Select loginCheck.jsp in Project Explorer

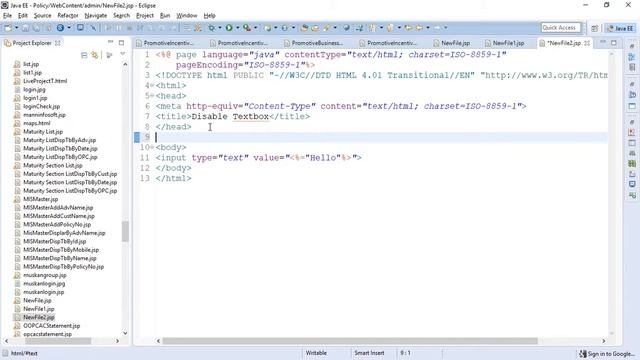coord(41,106)
